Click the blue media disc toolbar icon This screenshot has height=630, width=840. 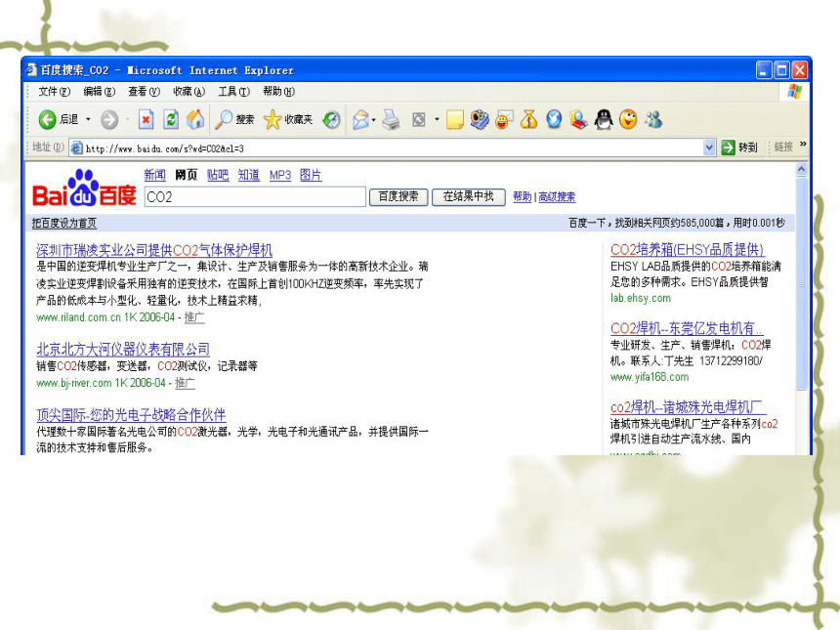(x=480, y=119)
